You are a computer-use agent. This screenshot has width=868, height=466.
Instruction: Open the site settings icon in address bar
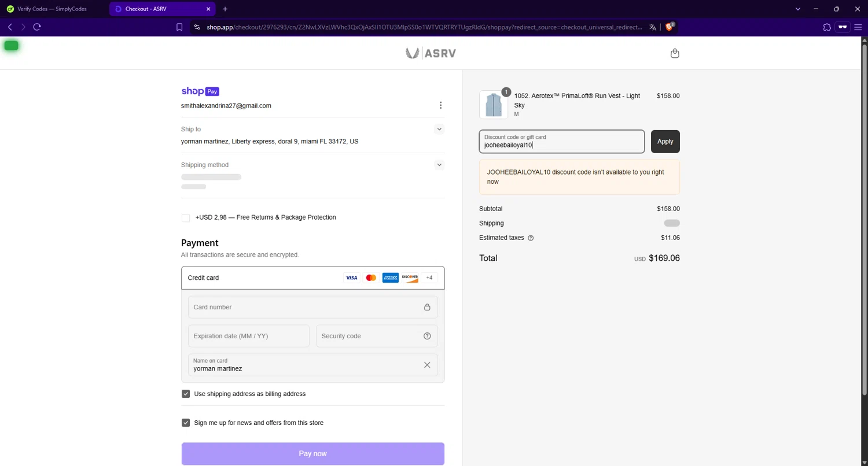(x=197, y=27)
